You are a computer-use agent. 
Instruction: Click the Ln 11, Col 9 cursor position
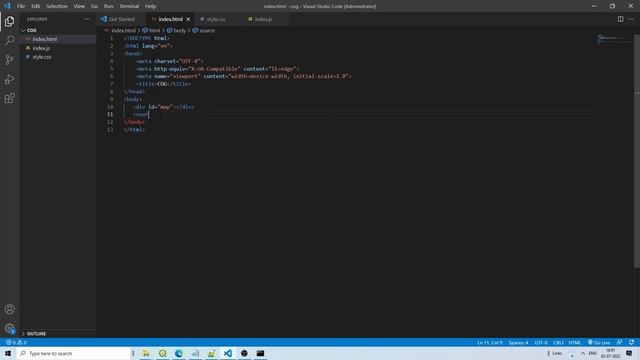pos(490,342)
